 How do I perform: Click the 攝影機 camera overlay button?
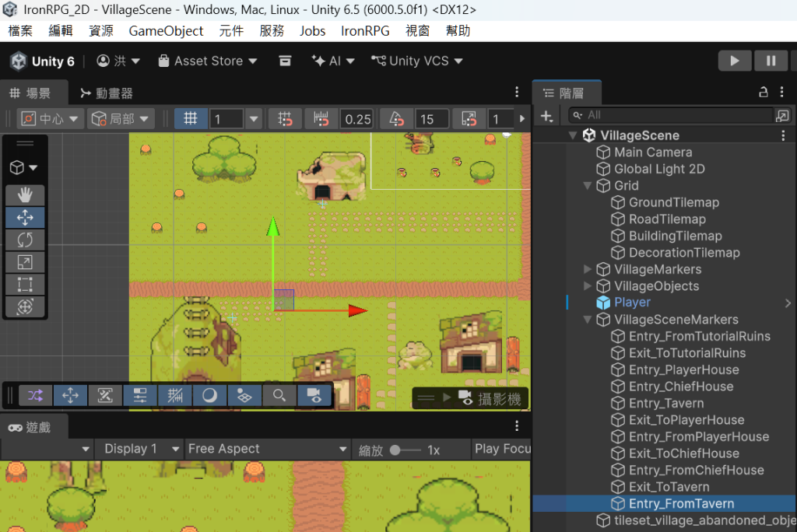point(489,399)
